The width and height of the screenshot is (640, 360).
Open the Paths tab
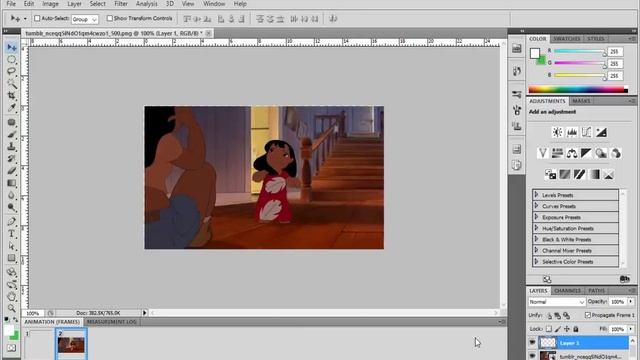pyautogui.click(x=597, y=291)
